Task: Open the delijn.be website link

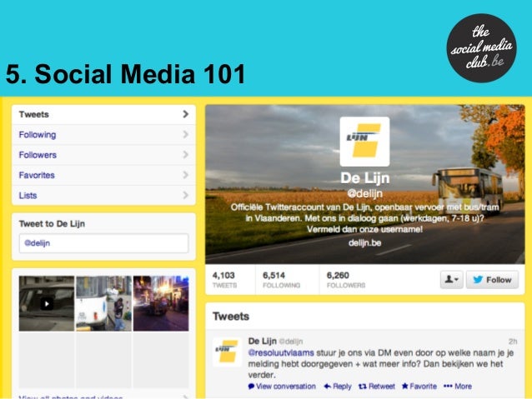Action: [x=364, y=243]
